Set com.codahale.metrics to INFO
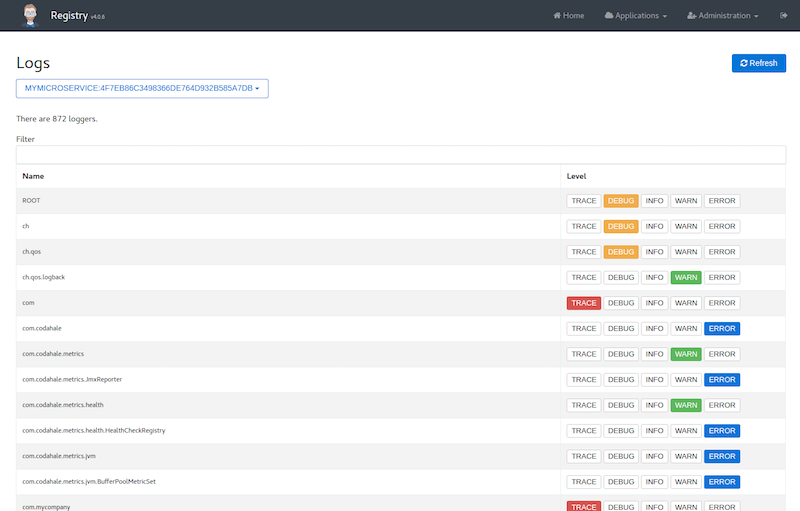The width and height of the screenshot is (800, 511). click(654, 354)
